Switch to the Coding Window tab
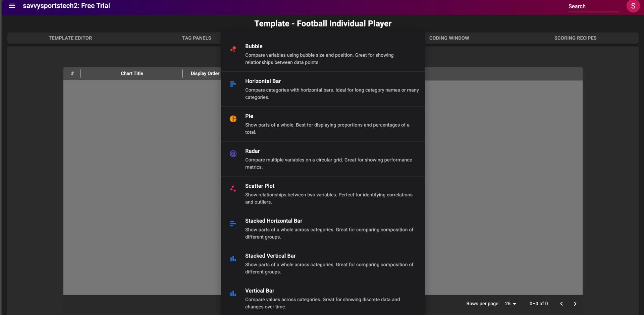 449,38
